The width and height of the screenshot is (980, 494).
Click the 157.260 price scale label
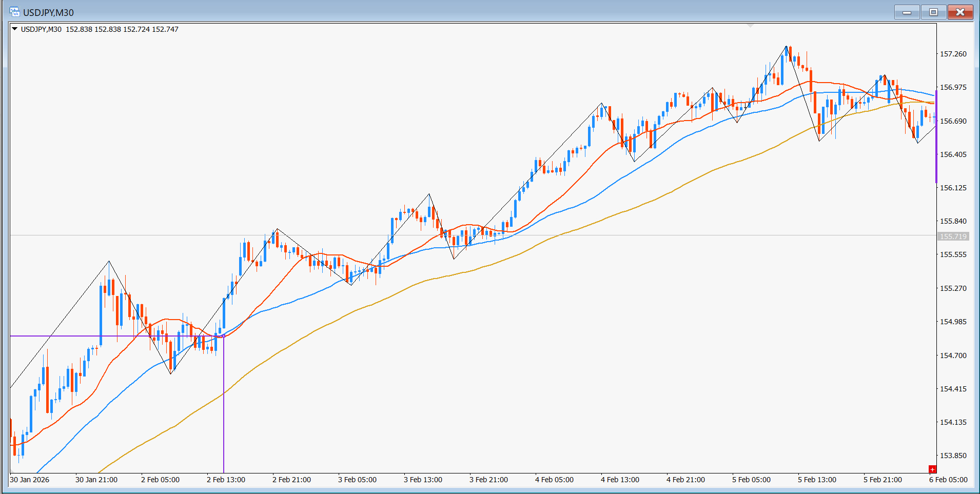pyautogui.click(x=953, y=54)
